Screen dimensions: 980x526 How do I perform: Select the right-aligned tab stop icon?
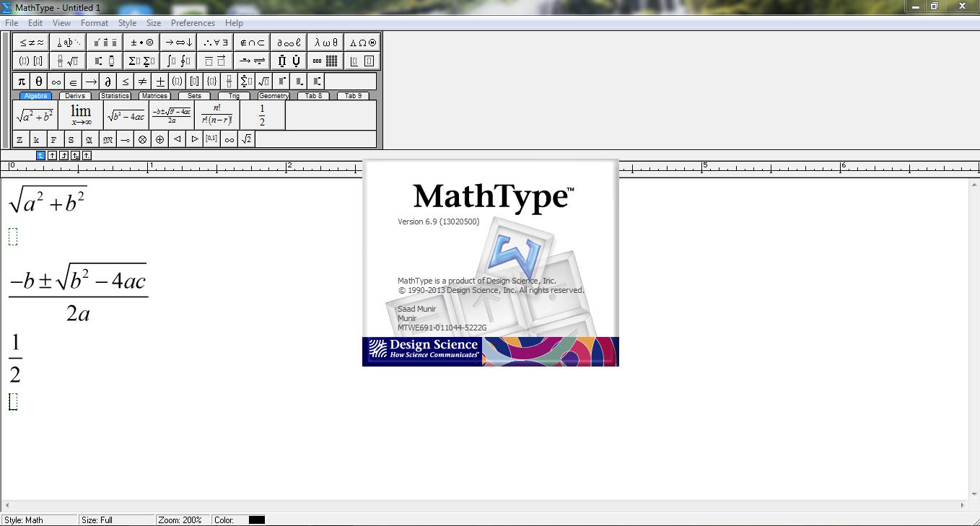coord(64,155)
